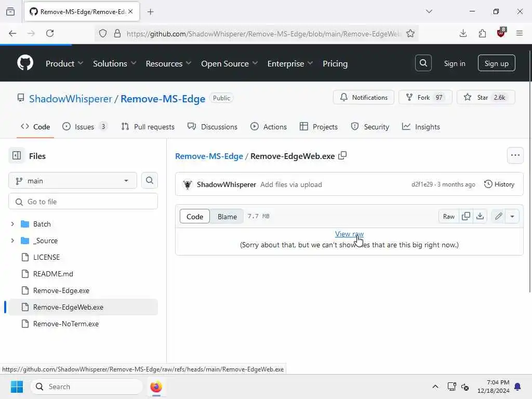The image size is (532, 399).
Task: Open the Pull requests tab
Action: coord(148,127)
